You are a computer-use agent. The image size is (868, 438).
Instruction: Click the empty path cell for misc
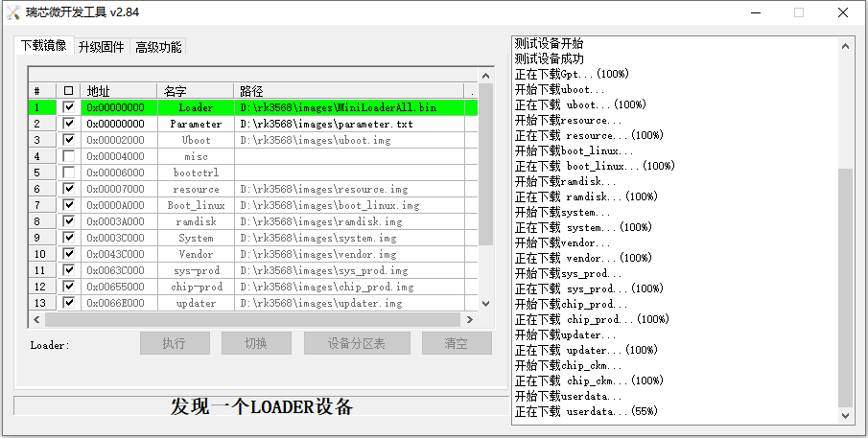point(349,156)
